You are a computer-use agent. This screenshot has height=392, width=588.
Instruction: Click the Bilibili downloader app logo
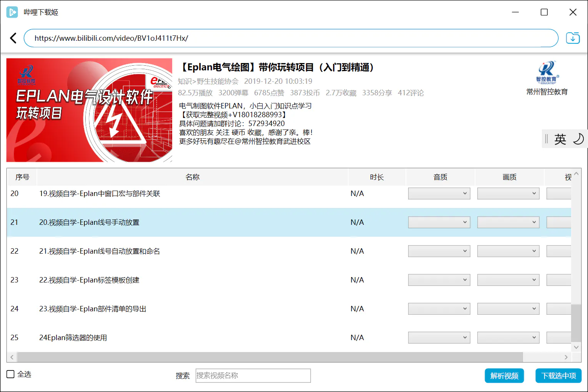(x=12, y=12)
